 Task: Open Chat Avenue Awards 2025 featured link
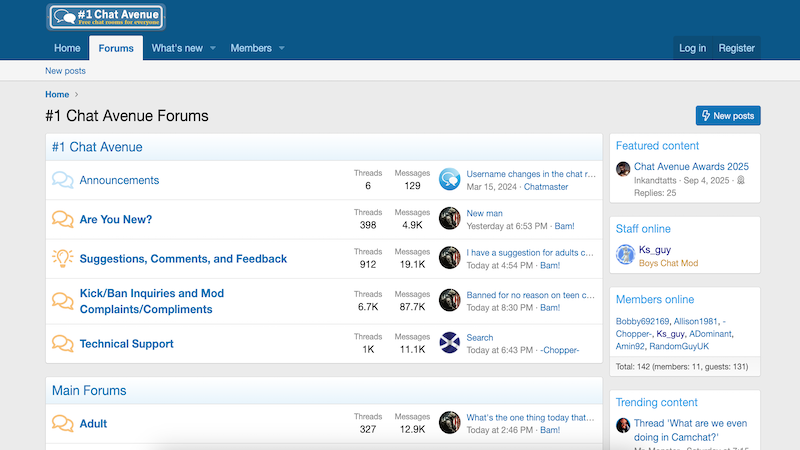pos(691,166)
